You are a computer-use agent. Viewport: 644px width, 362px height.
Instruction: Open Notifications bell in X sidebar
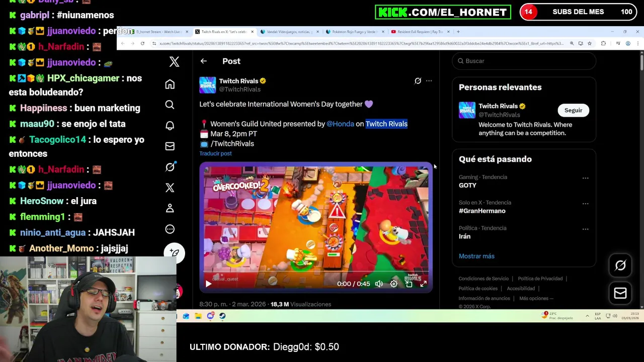point(170,125)
